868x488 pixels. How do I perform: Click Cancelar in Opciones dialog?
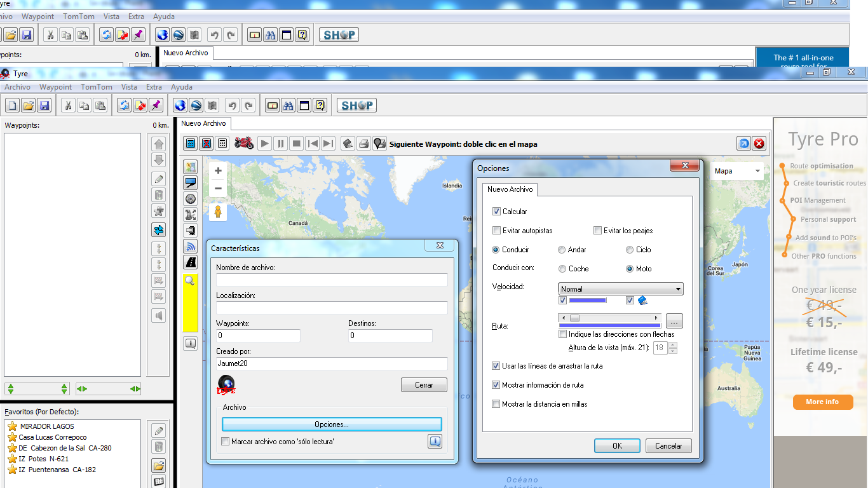pos(668,446)
